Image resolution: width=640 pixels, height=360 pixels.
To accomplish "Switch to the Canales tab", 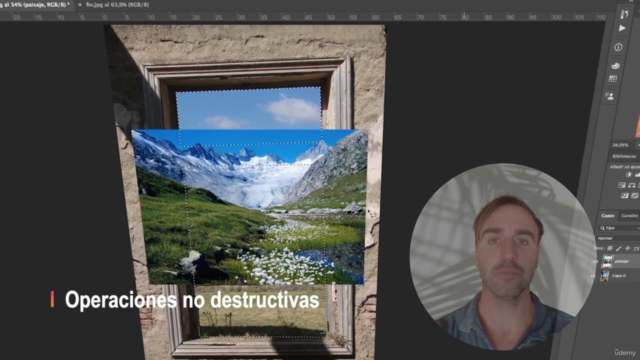I will 629,216.
